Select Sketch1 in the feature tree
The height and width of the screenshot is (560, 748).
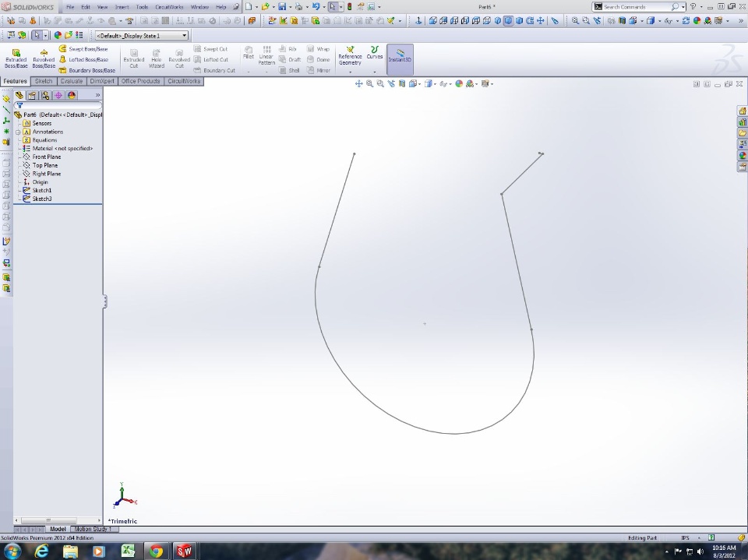coord(41,190)
